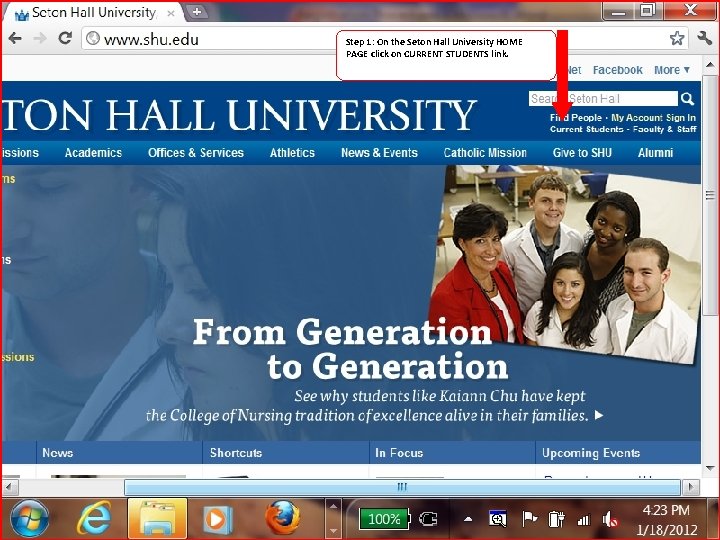Open the Faculty & Staff link
This screenshot has height=540, width=720.
[664, 129]
